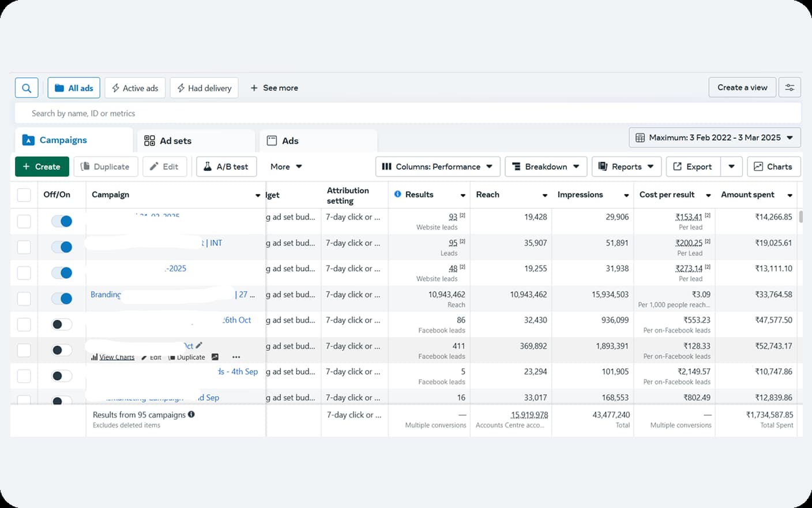
Task: Enable the campaign with 411 Facebook leads
Action: [62, 350]
